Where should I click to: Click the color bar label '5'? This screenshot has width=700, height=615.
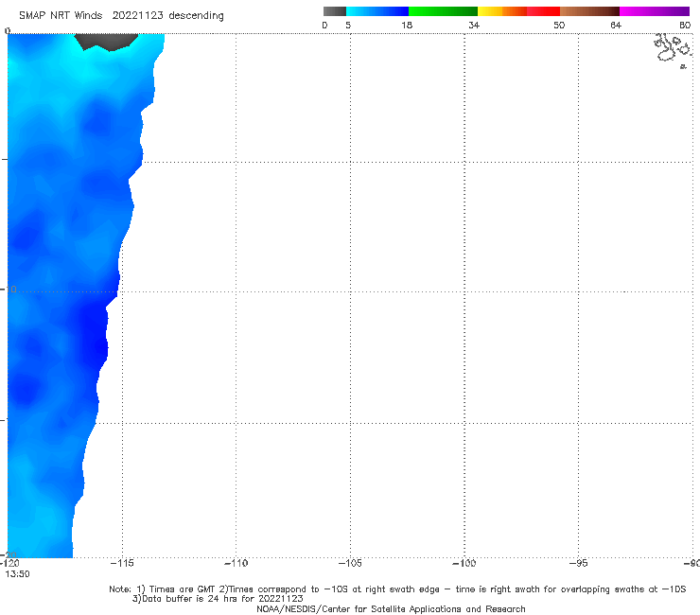point(348,25)
